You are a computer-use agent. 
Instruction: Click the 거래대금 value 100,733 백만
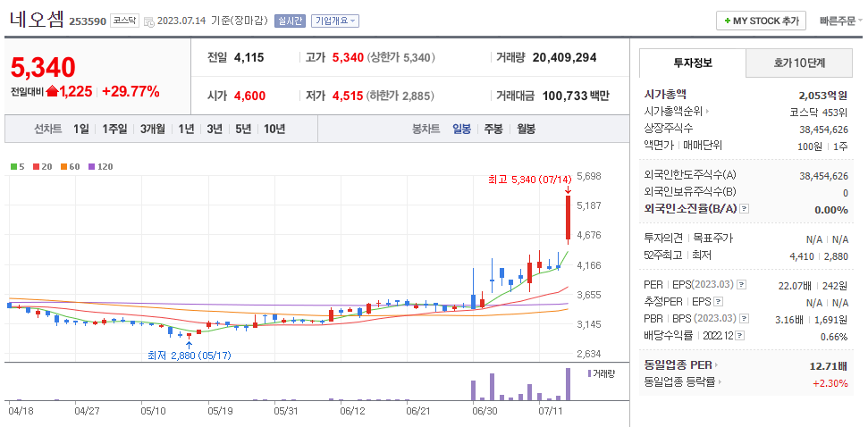tap(576, 96)
